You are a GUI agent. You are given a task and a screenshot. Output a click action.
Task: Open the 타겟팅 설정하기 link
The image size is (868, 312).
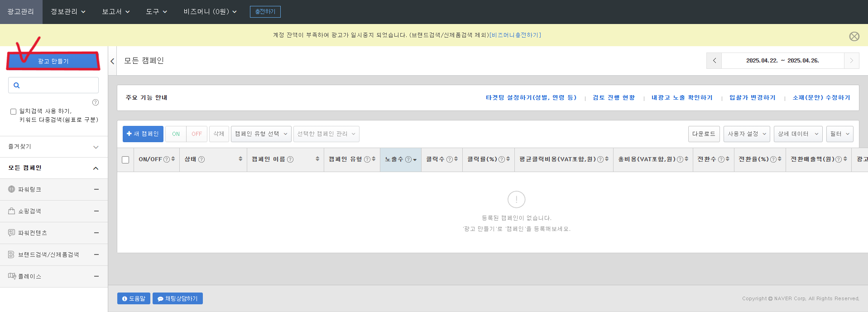tap(531, 98)
